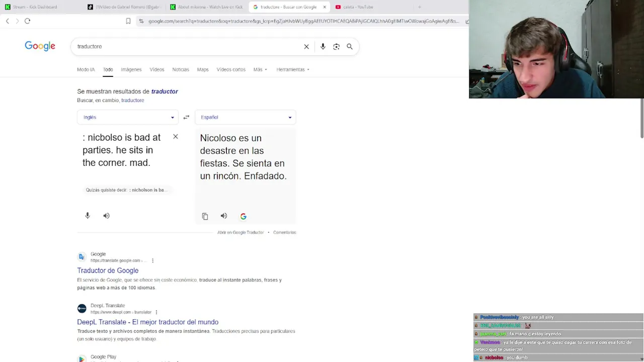Viewport: 644px width, 362px height.
Task: Open Abrir en Google Traductor link
Action: point(240,232)
